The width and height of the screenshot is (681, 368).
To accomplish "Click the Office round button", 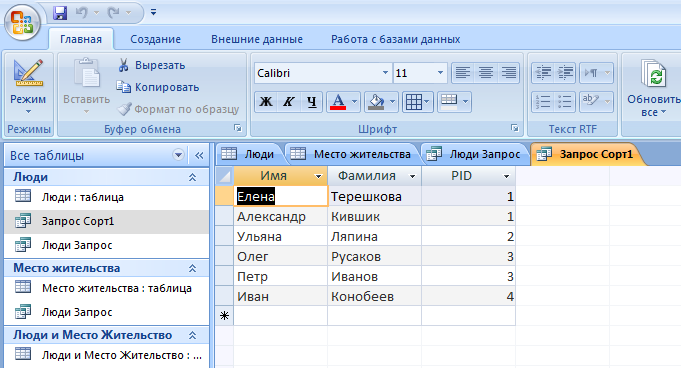I will (x=22, y=22).
